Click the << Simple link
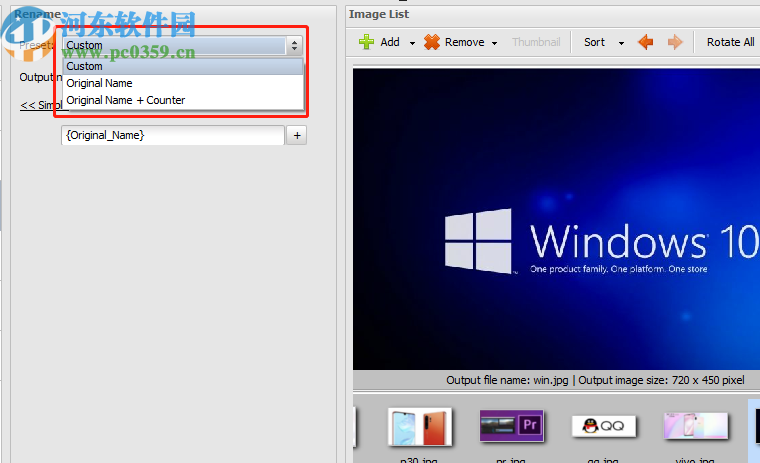 [41, 105]
